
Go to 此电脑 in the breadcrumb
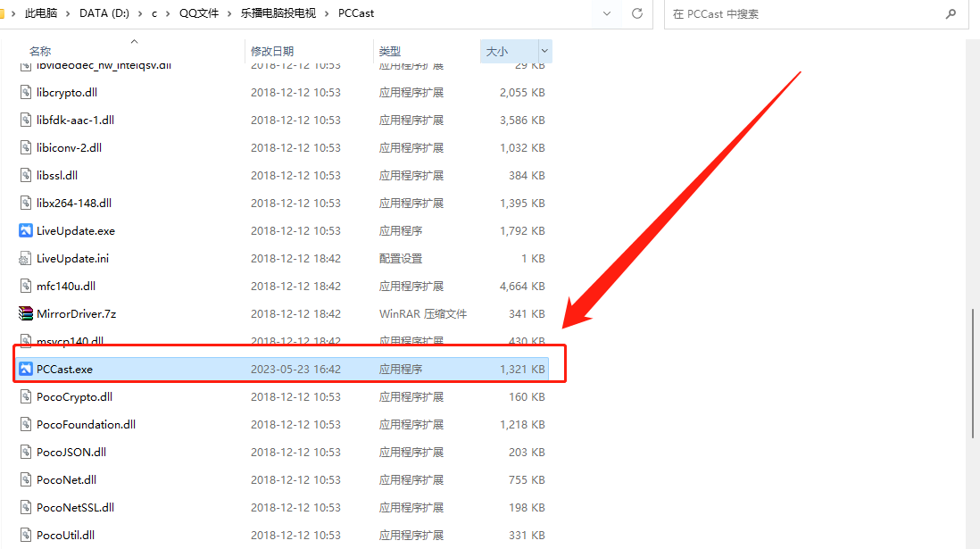click(41, 13)
